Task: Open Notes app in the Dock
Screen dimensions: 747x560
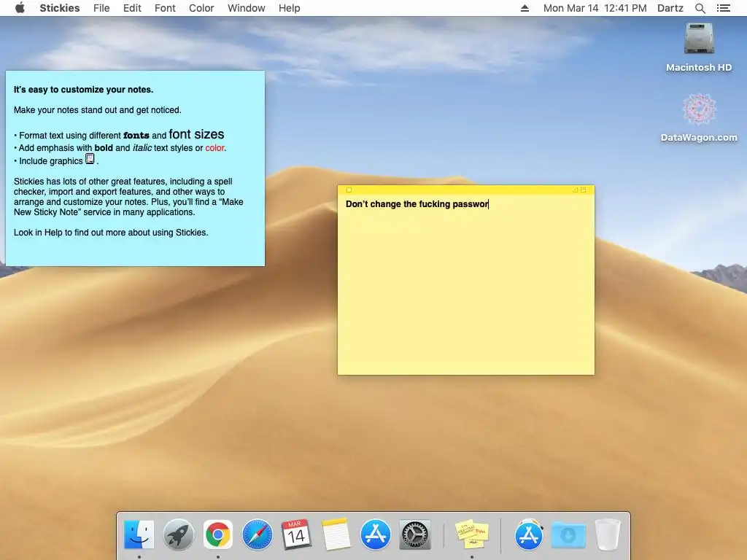Action: 336,534
